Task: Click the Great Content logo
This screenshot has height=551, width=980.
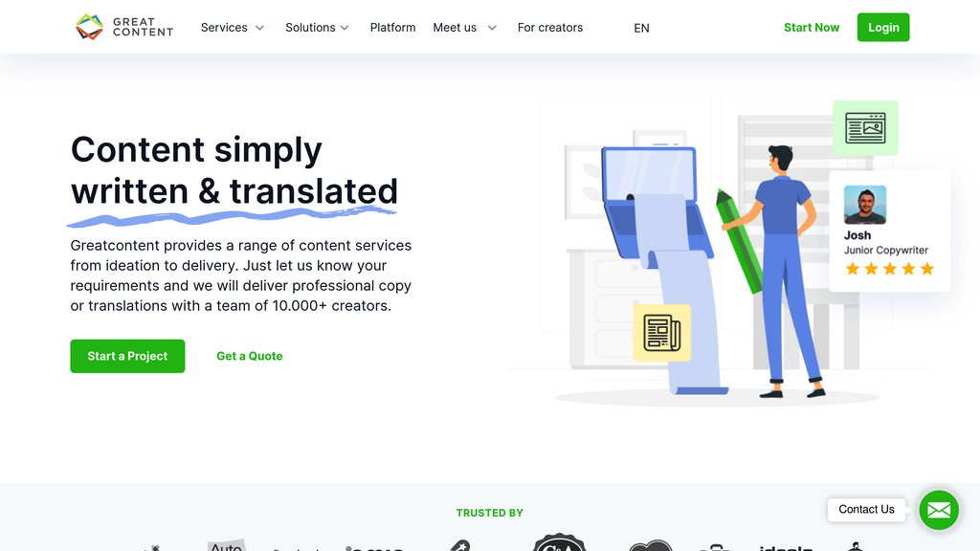Action: pyautogui.click(x=124, y=27)
